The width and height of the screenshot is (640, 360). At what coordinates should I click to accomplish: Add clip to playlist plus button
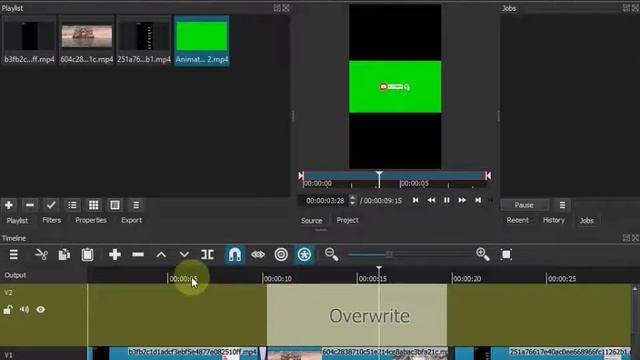9,205
